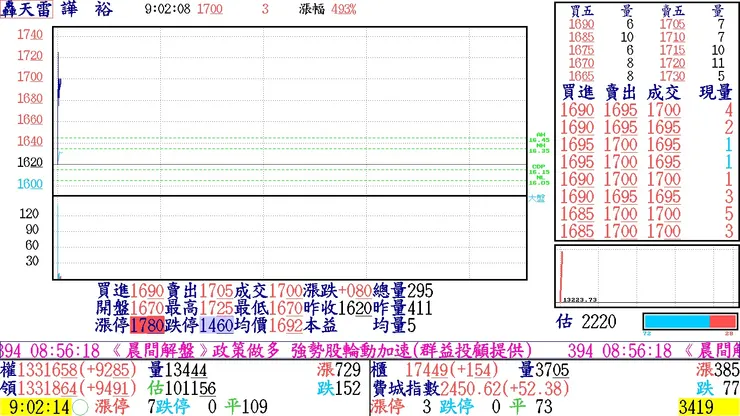Select the 1685 bid row with volume 10

click(601, 37)
